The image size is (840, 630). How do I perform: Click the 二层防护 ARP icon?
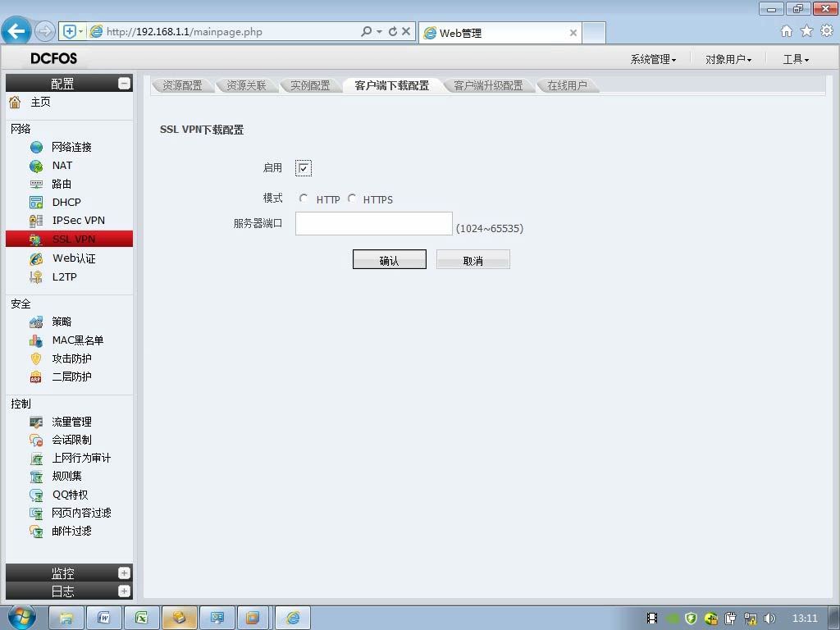36,377
